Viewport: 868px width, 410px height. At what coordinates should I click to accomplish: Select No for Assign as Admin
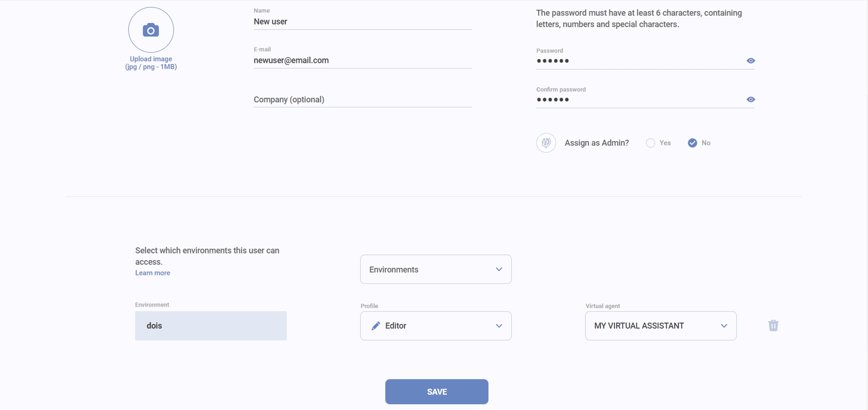tap(692, 143)
